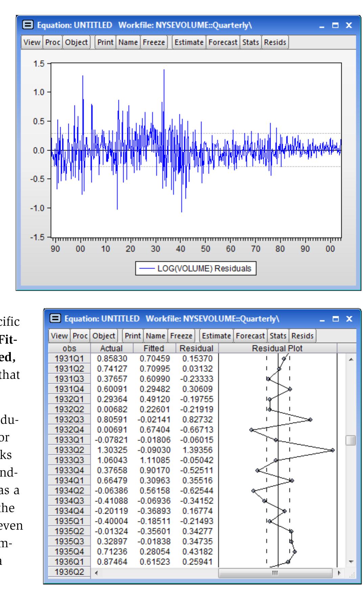Click the up arrow of the table's vertical scrollbar
This screenshot has width=364, height=599.
coord(350,359)
